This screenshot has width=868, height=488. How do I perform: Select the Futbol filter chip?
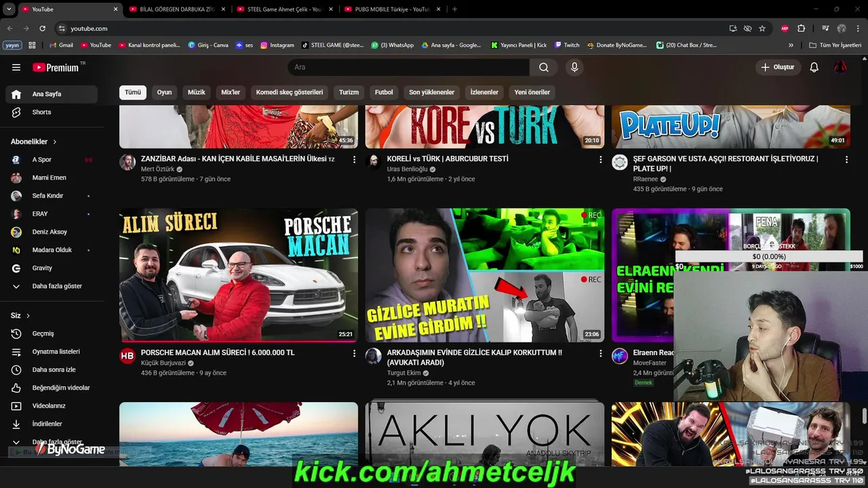[x=384, y=92]
